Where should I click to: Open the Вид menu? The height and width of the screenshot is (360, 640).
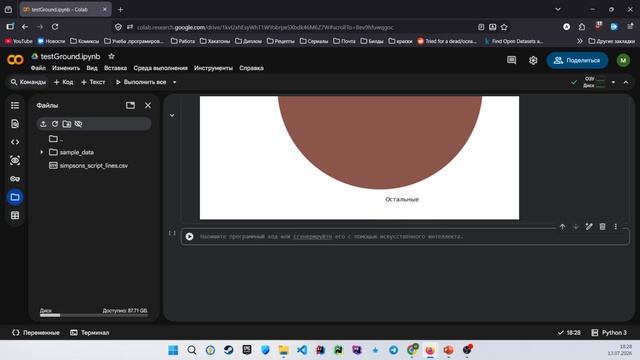tap(92, 68)
